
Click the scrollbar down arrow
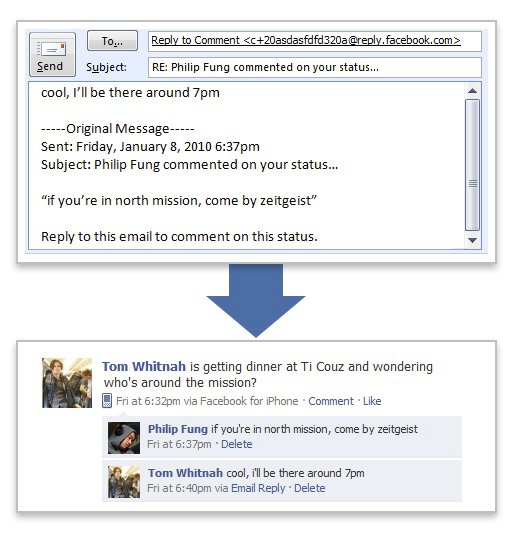(x=472, y=240)
